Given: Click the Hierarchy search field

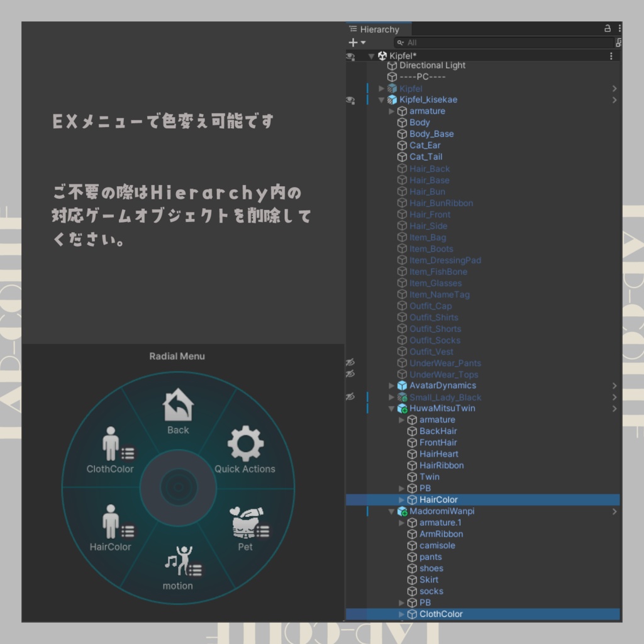Looking at the screenshot, I should tap(504, 42).
